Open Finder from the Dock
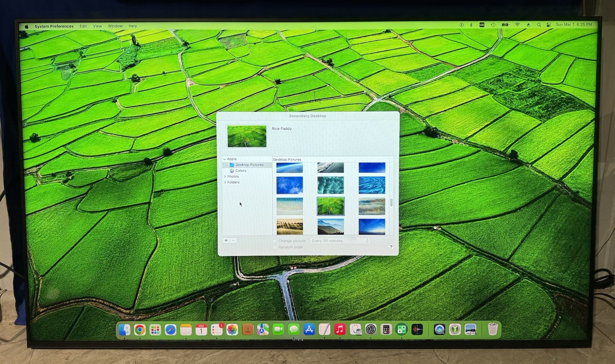 124,329
